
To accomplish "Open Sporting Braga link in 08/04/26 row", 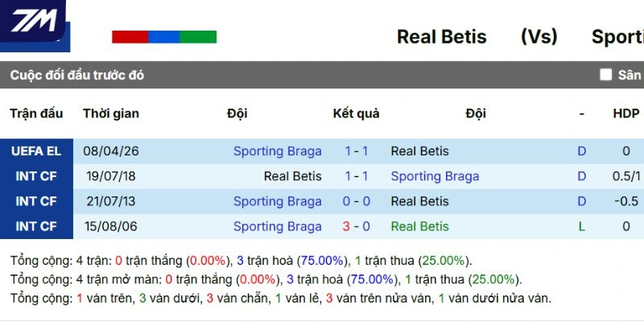I will tap(277, 151).
